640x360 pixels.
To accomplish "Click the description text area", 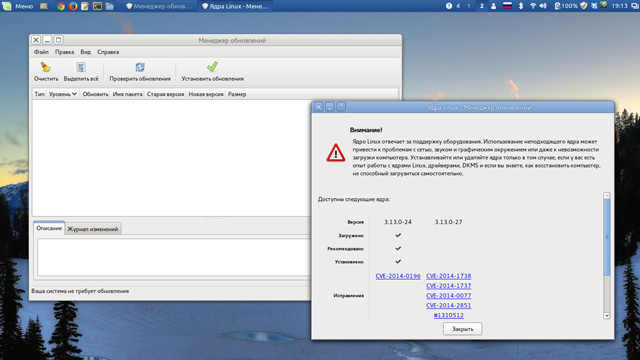I will point(174,257).
